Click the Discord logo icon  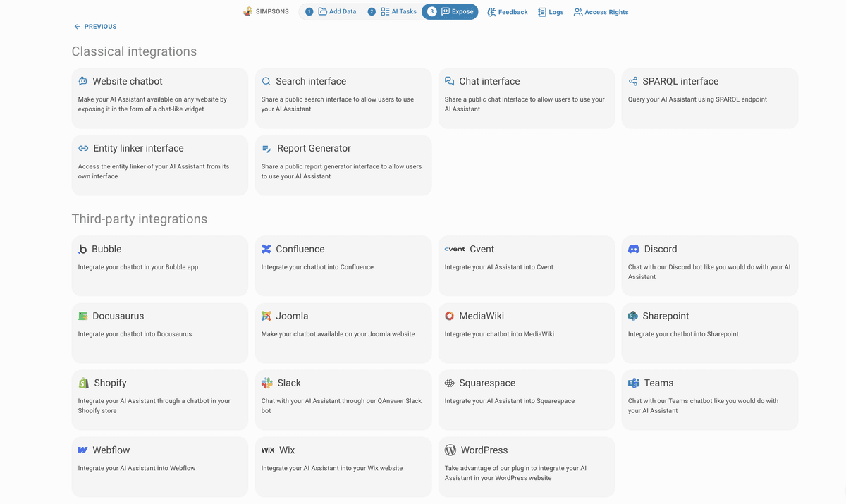(634, 249)
